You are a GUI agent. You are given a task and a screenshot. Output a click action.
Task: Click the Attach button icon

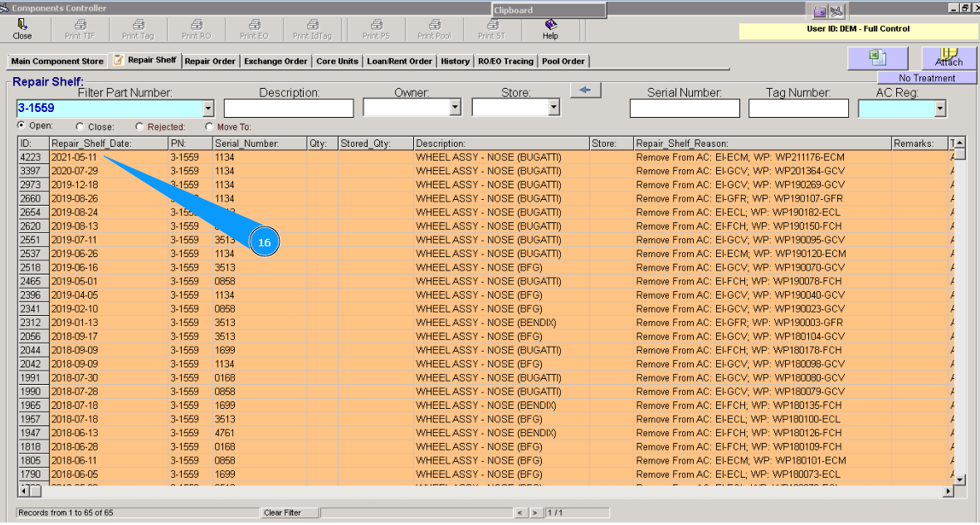948,58
